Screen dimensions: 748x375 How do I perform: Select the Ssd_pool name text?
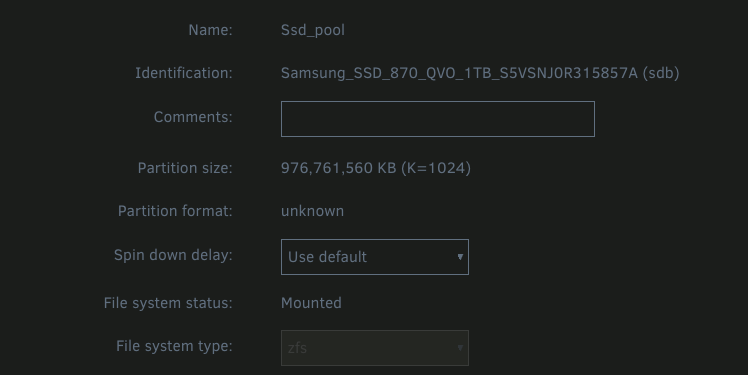coord(312,30)
